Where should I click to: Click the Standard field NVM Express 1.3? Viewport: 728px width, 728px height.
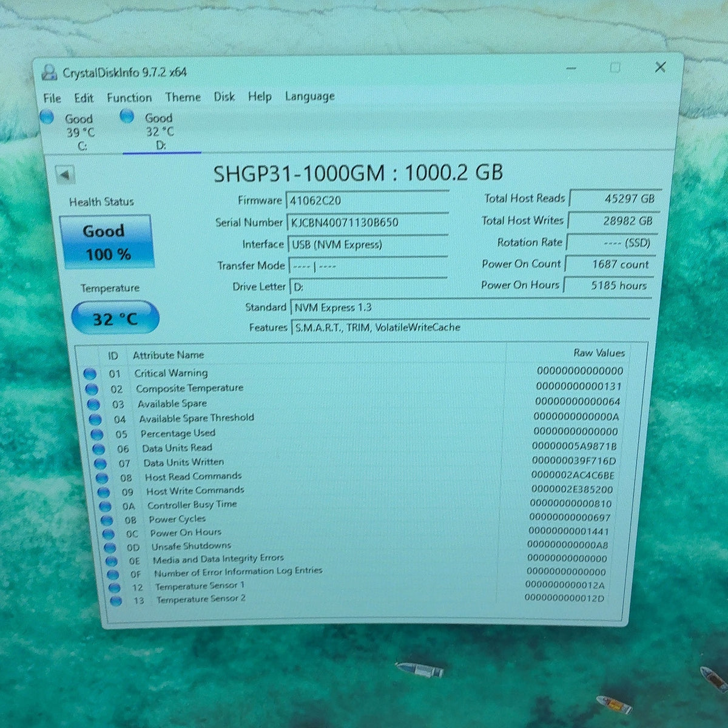(470, 308)
